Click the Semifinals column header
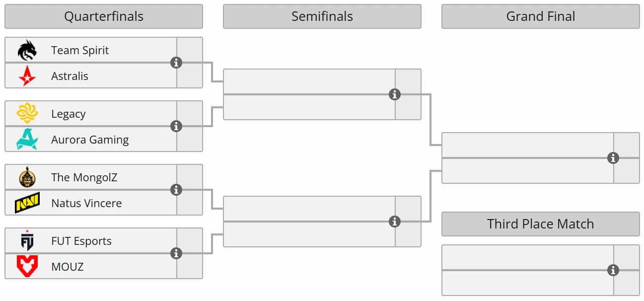This screenshot has width=644, height=301. point(322,16)
